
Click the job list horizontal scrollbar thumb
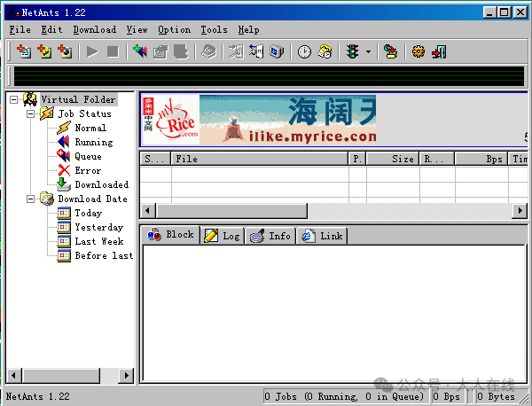(x=231, y=211)
